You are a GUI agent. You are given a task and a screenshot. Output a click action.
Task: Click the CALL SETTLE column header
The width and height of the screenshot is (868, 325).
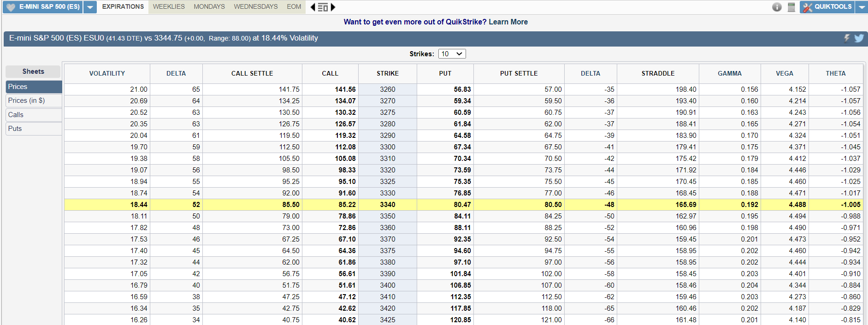pos(252,73)
